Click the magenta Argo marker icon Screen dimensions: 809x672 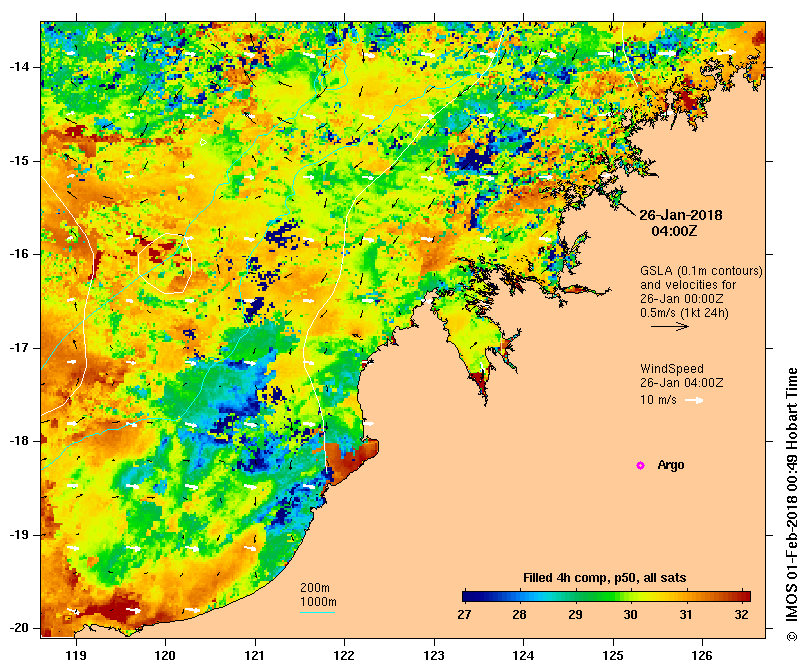[x=640, y=465]
